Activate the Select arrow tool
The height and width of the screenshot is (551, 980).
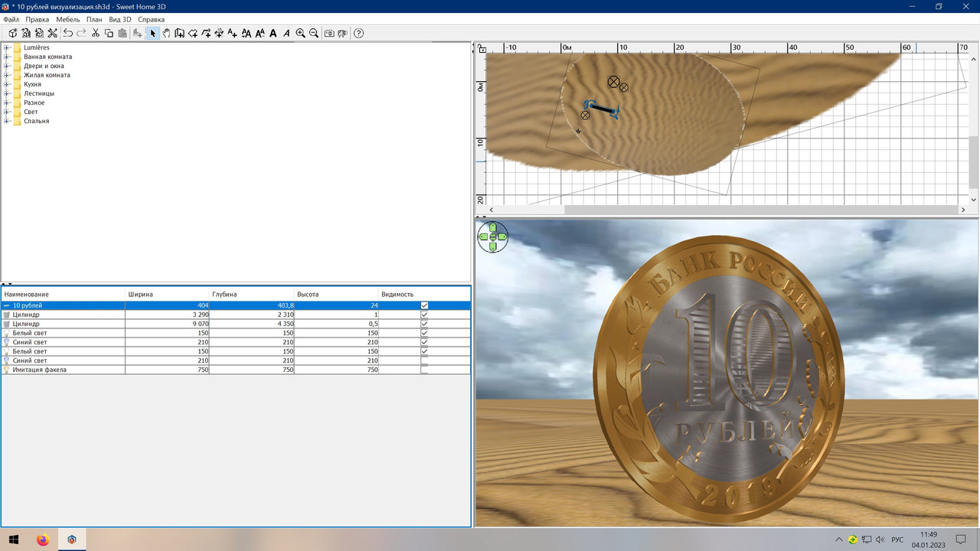[153, 34]
